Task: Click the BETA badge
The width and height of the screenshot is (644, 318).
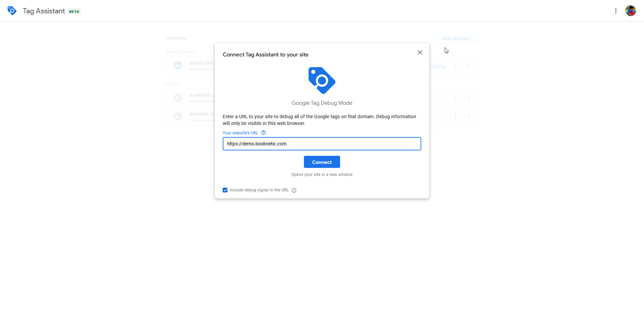Action: [74, 11]
